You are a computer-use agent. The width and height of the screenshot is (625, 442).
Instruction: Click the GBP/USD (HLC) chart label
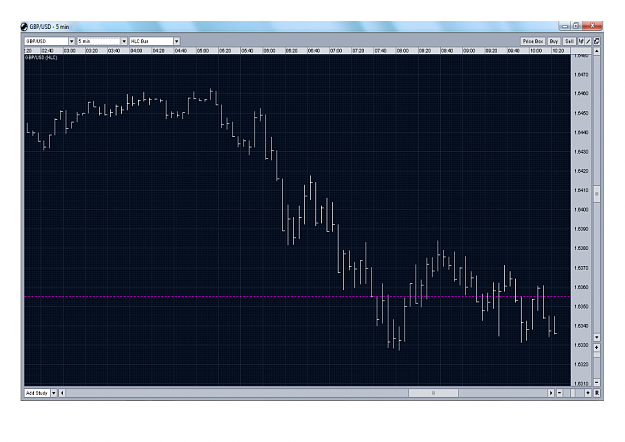point(41,58)
